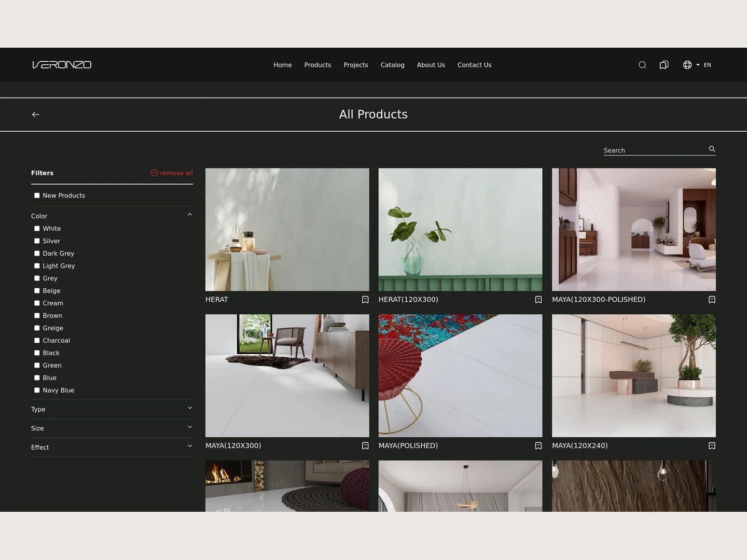
Task: Tick the Navy Blue color checkbox
Action: click(37, 390)
